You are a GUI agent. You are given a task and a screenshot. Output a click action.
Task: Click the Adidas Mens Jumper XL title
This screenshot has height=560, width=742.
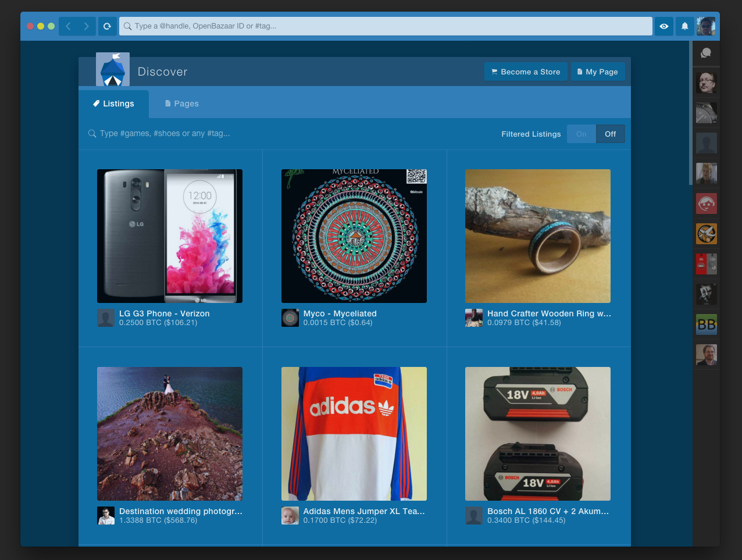[364, 511]
